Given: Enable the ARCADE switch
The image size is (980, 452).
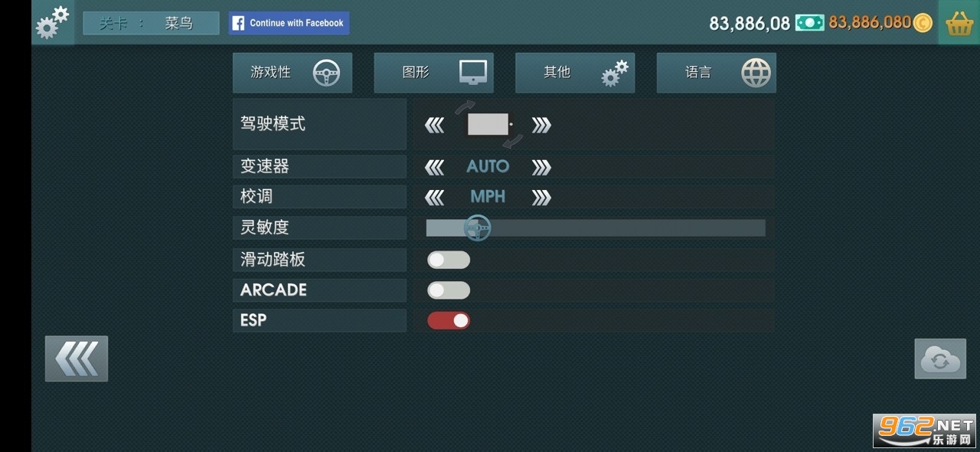Looking at the screenshot, I should point(449,290).
